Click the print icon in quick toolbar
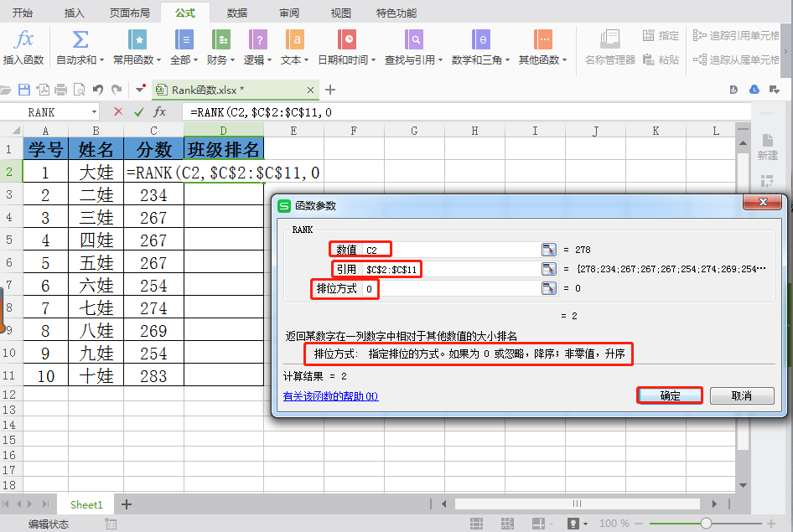This screenshot has width=793, height=532. click(x=60, y=90)
